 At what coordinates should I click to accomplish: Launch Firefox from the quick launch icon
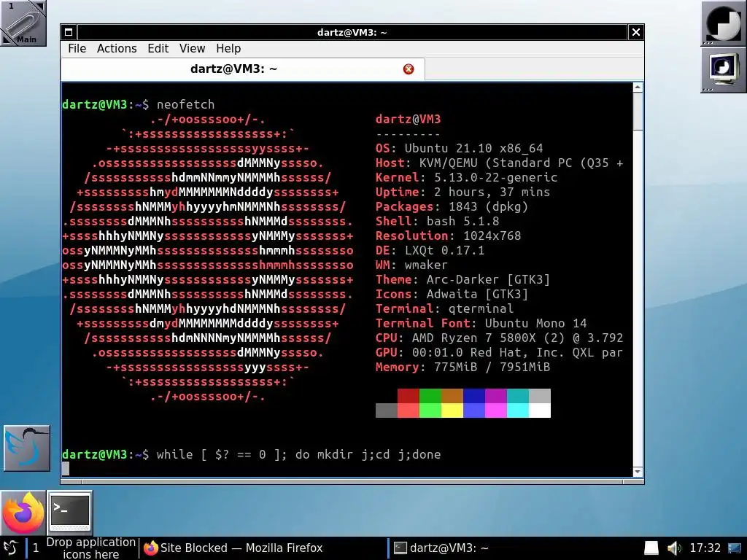[x=23, y=513]
